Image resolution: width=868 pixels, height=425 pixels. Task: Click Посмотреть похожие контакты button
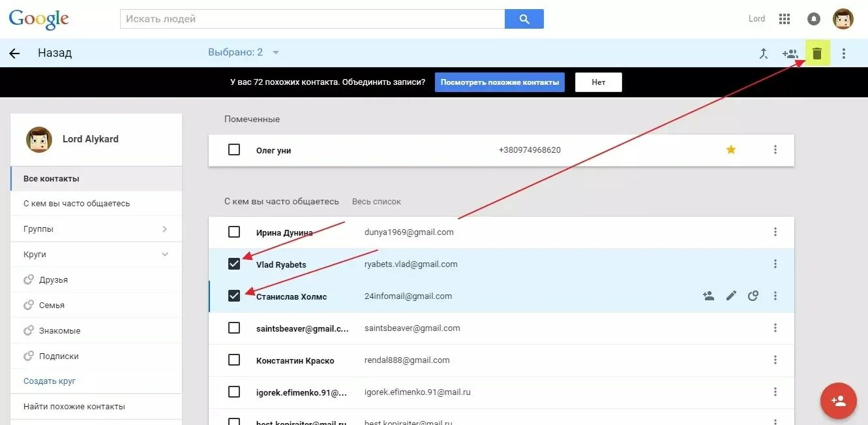tap(500, 82)
